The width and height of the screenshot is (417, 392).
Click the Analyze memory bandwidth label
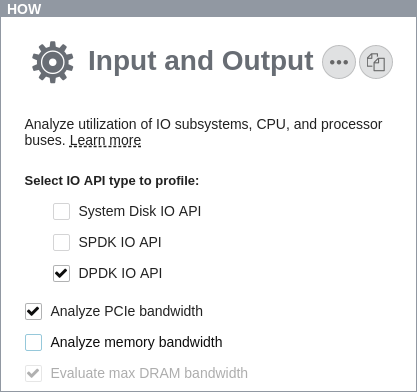coord(136,342)
